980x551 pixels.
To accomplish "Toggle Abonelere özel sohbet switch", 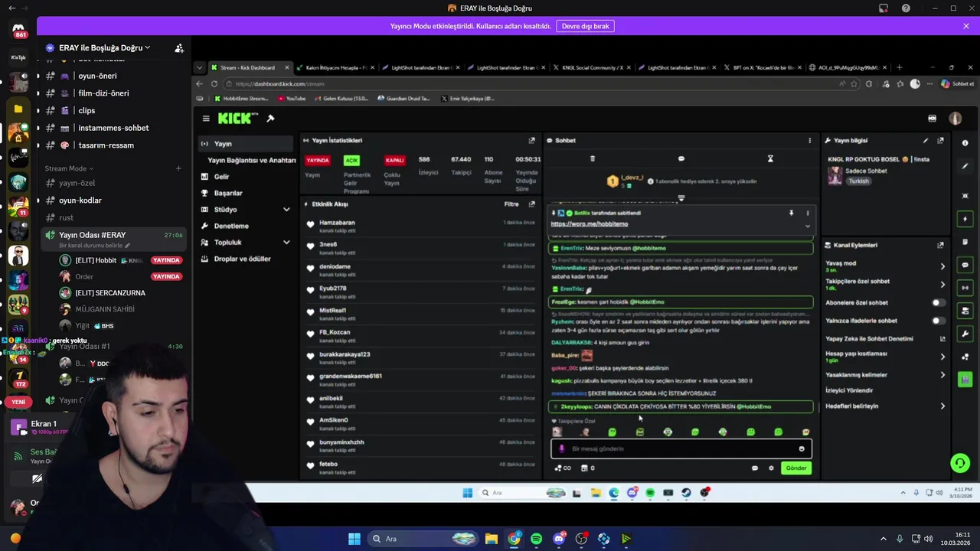I will tap(937, 302).
